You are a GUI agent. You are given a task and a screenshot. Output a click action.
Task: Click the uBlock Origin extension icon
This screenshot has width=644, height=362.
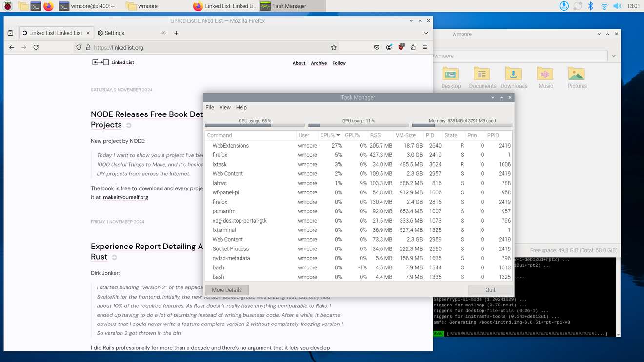coord(401,47)
